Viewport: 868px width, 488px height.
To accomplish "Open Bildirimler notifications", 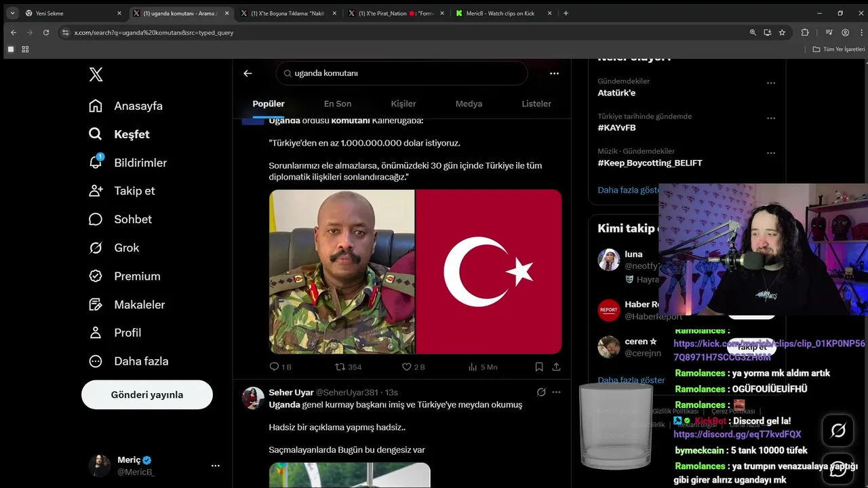I will click(127, 163).
